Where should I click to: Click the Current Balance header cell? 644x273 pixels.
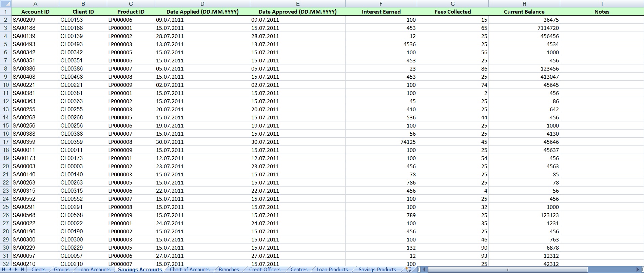[524, 12]
